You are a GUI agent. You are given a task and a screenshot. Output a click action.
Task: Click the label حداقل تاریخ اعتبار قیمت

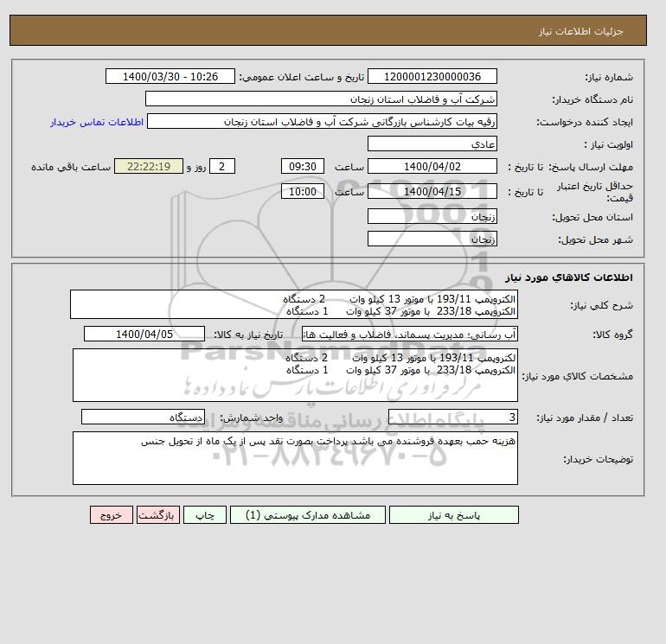coord(595,192)
